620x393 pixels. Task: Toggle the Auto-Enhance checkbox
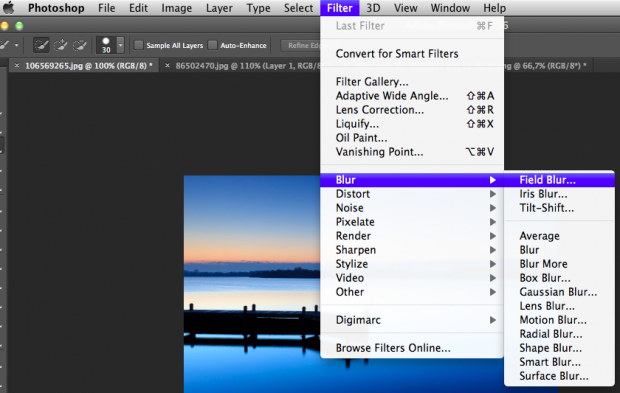(213, 45)
